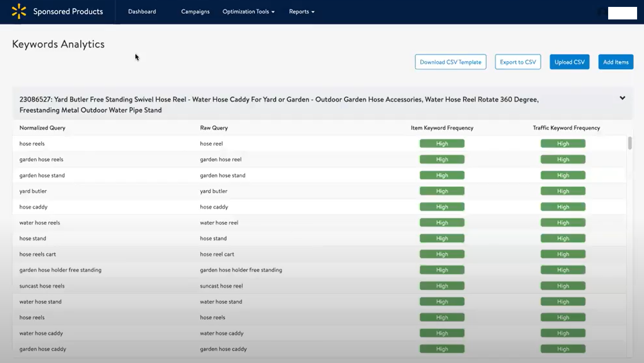The height and width of the screenshot is (363, 644).
Task: Click Item Keyword Frequency High badge for hose reels cart
Action: pos(442,254)
